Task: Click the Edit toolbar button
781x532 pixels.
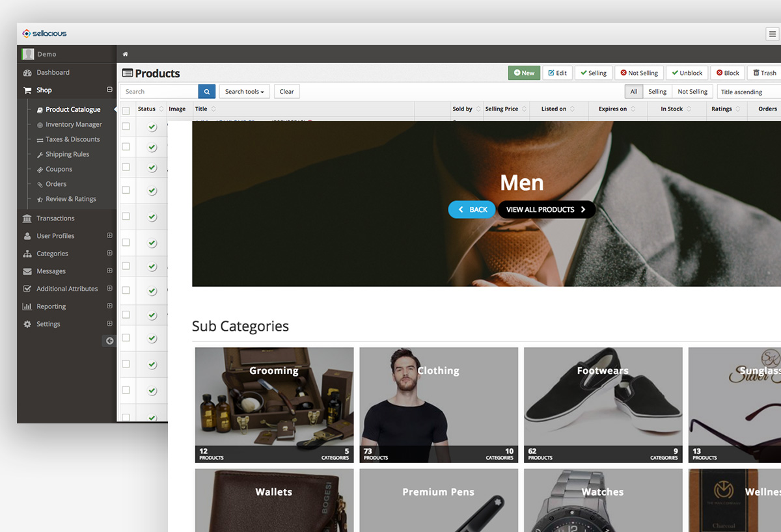Action: pyautogui.click(x=558, y=73)
